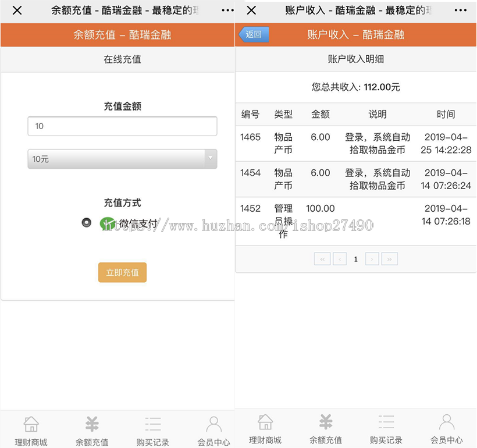This screenshot has width=477, height=448.
Task: Open 余额充值 yen icon in left screen
Action: [x=92, y=424]
